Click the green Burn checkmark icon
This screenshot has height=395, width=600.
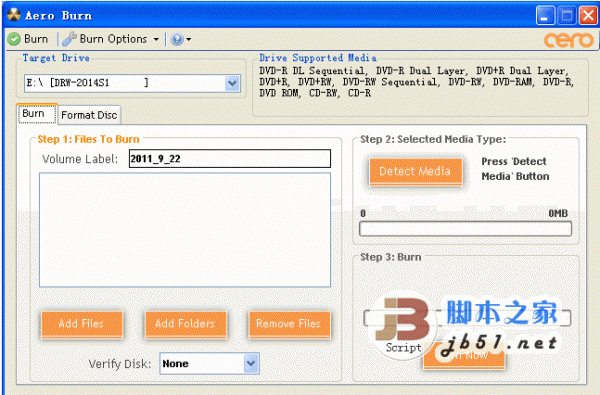pyautogui.click(x=14, y=39)
